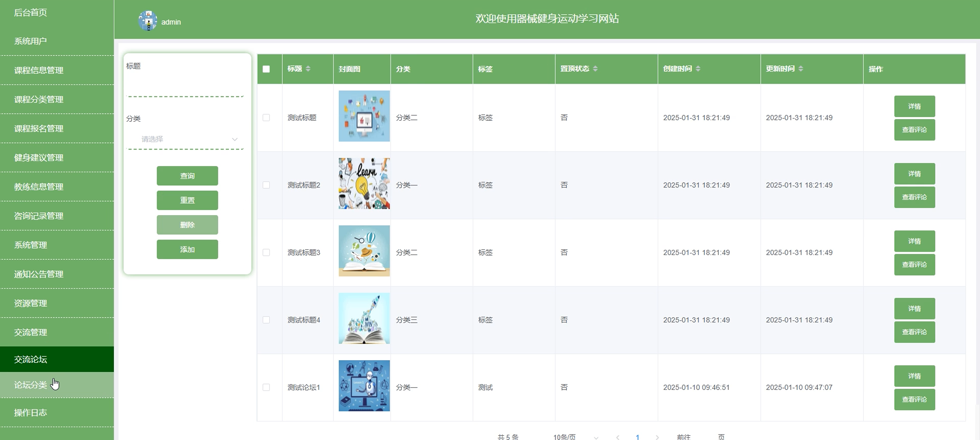This screenshot has width=980, height=440.
Task: Expand the 10条/页 page size selector
Action: (575, 437)
